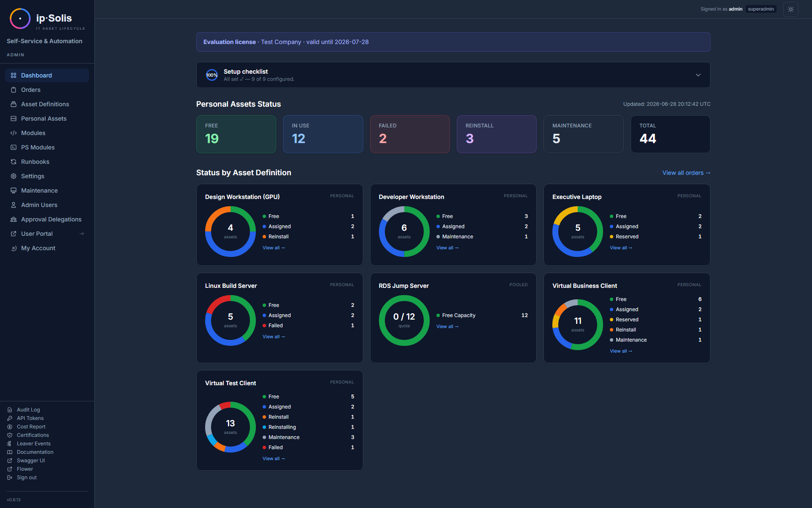Go to Asset Definitions page

point(47,104)
